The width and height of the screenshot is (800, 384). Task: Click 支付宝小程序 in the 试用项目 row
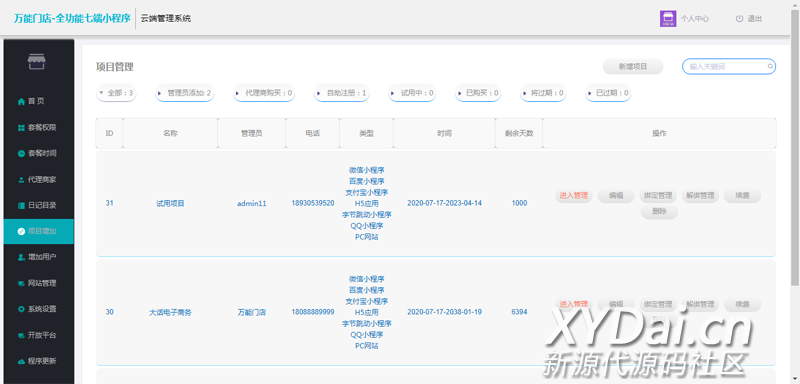[x=366, y=192]
